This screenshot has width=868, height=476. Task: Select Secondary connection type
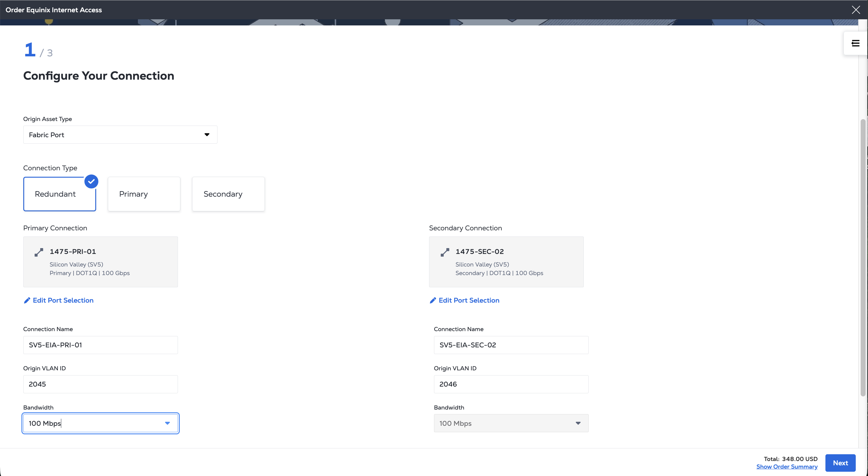tap(228, 195)
